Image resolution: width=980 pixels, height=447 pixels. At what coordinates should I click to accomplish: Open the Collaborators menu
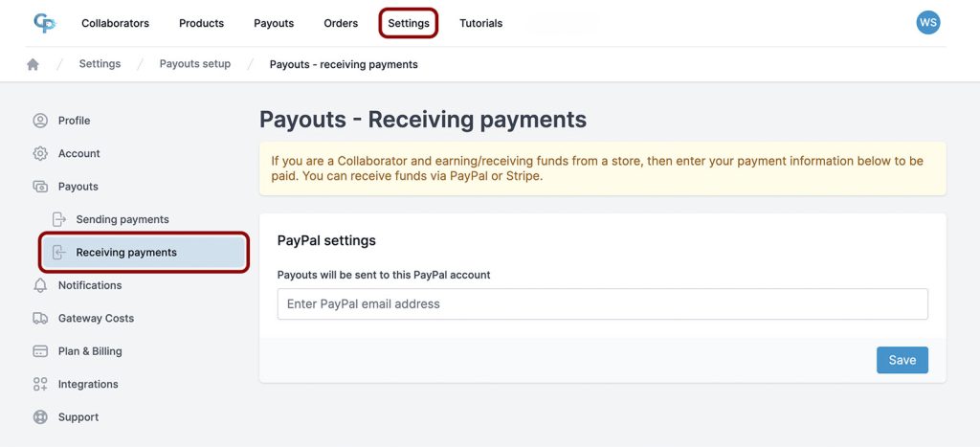(115, 23)
